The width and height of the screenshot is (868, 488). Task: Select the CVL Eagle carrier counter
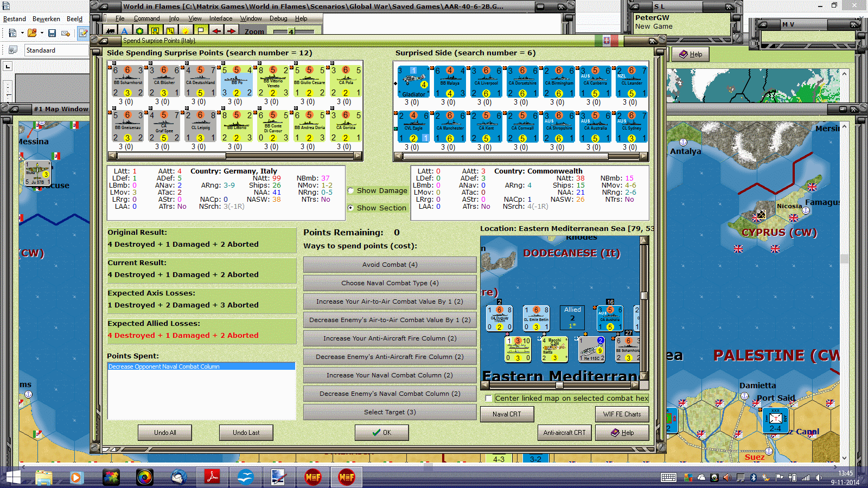click(x=413, y=127)
